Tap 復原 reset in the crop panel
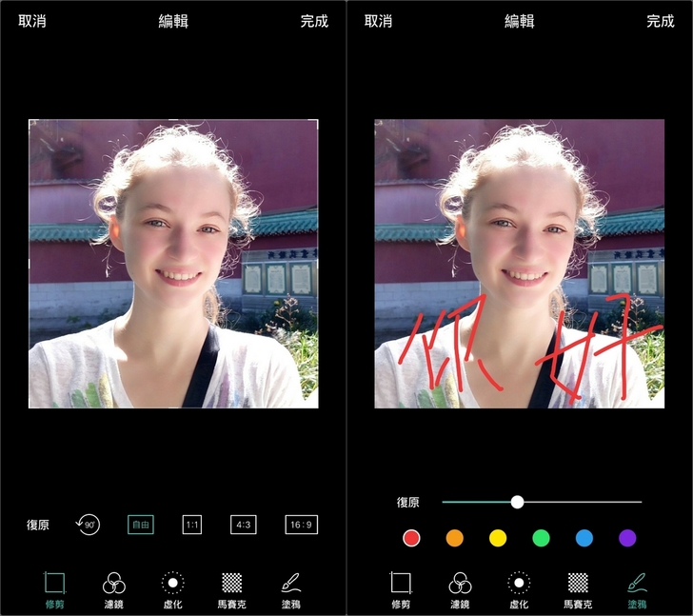The height and width of the screenshot is (616, 693). (37, 525)
